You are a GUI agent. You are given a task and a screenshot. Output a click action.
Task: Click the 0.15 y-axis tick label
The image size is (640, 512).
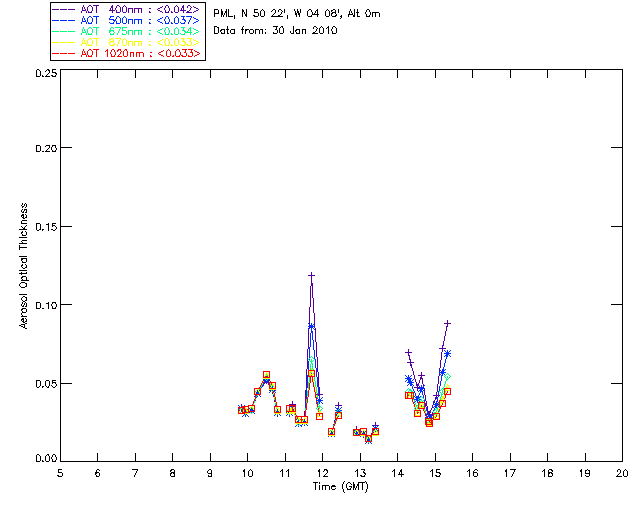tap(46, 227)
